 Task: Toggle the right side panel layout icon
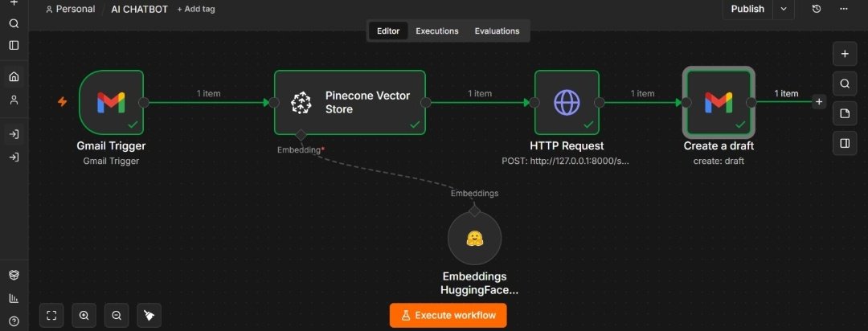point(845,143)
